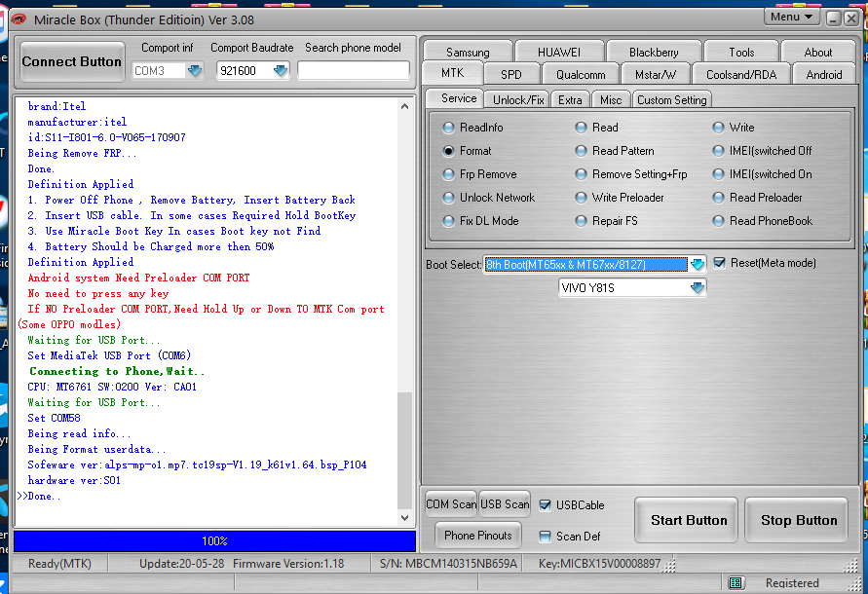Click the 'brand:Itel' log line
Viewport: 868px width, 594px height.
pyautogui.click(x=57, y=106)
